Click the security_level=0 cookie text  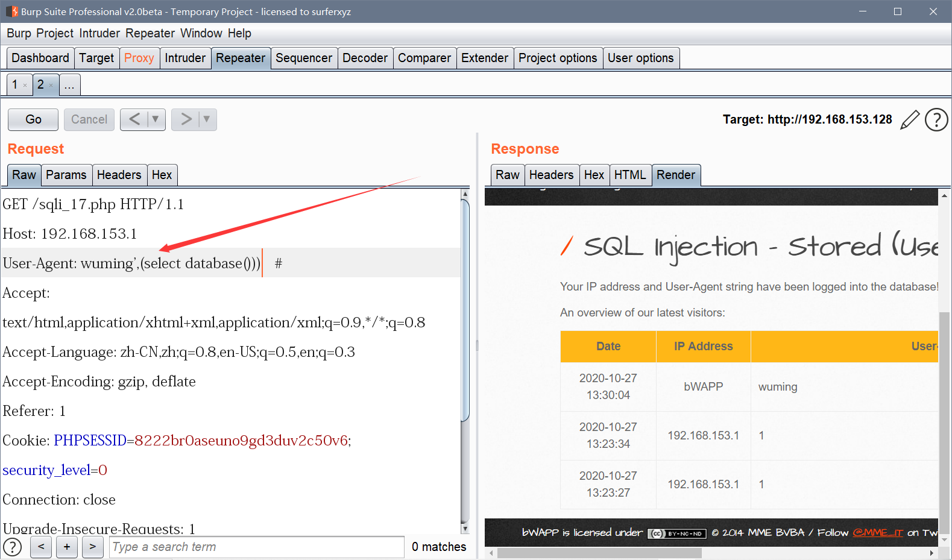(x=55, y=470)
